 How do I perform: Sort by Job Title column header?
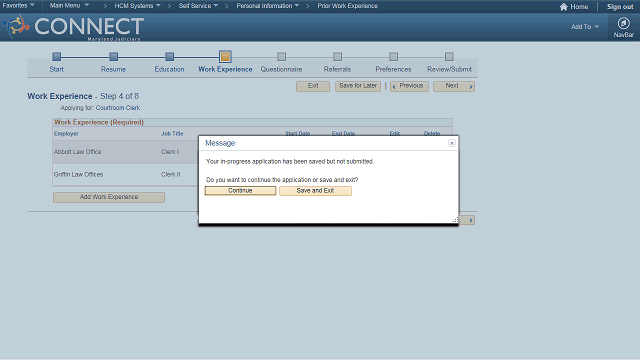click(172, 133)
